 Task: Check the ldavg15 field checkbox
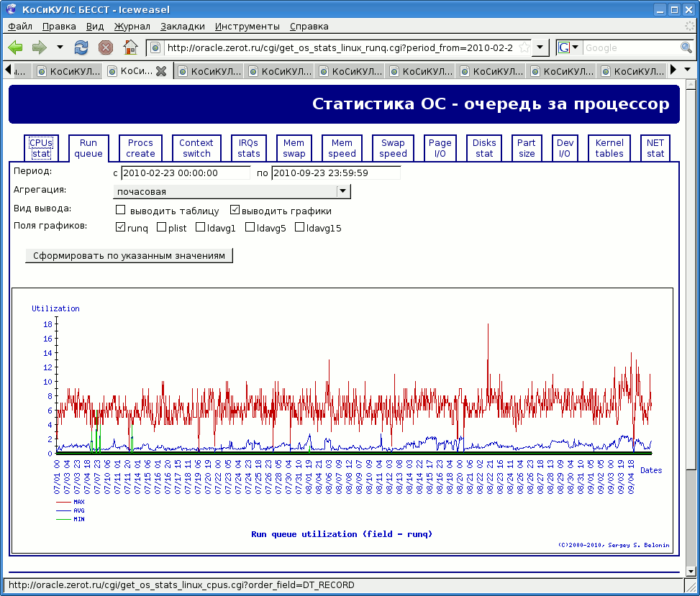click(299, 227)
